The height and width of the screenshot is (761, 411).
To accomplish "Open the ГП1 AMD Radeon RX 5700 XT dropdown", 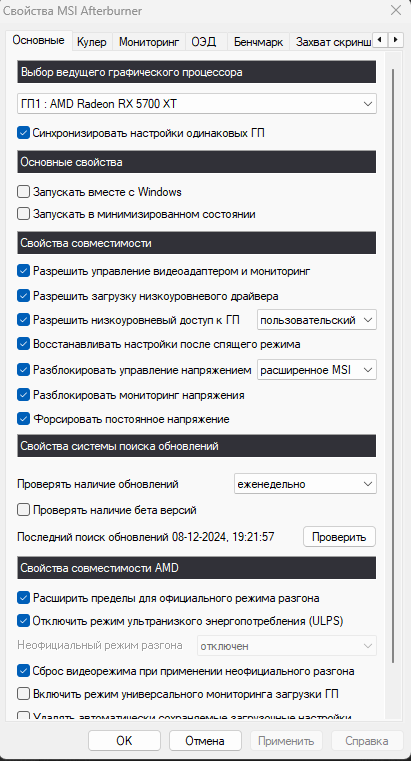I will (197, 103).
